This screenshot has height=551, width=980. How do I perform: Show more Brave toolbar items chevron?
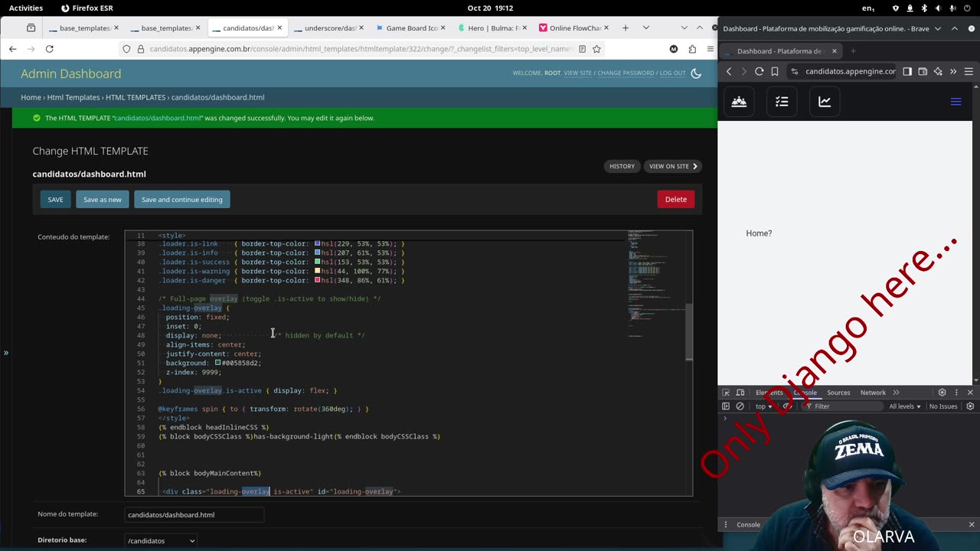(x=953, y=71)
